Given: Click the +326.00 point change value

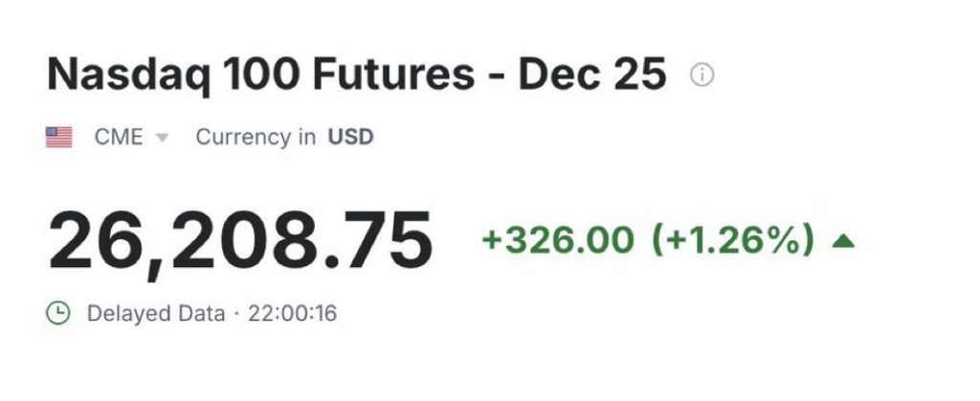Looking at the screenshot, I should (x=558, y=240).
